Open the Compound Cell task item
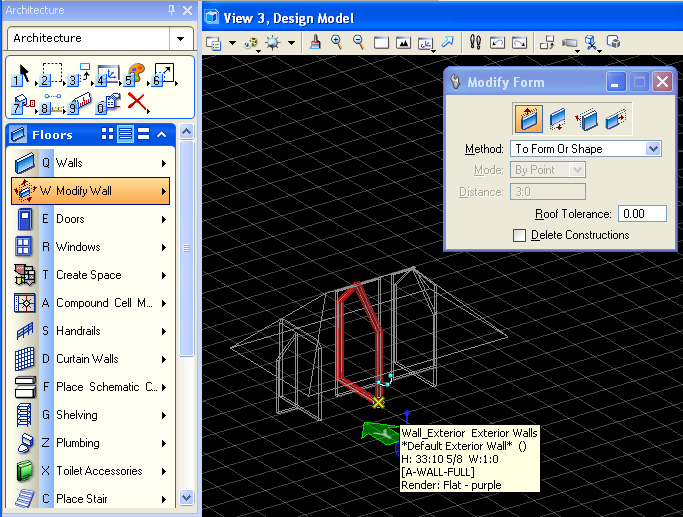 click(x=91, y=303)
